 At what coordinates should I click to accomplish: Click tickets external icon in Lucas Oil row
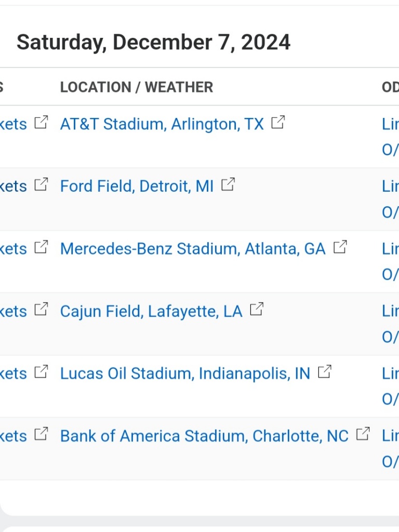41,372
